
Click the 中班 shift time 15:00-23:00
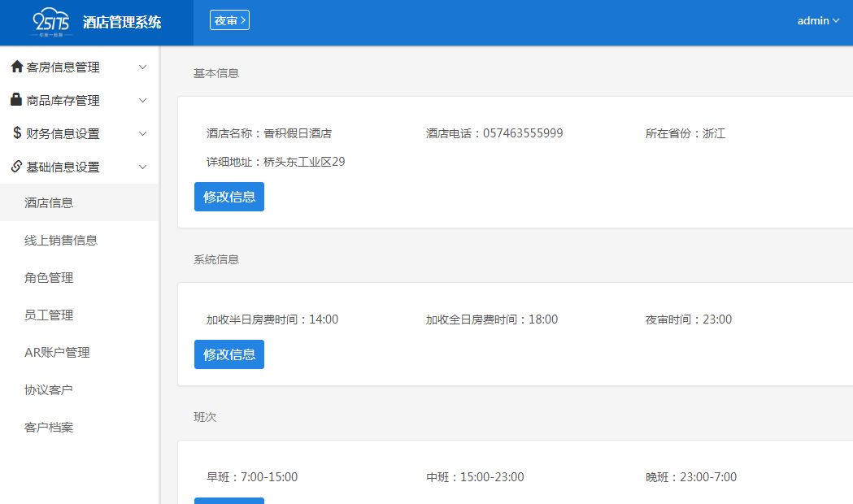[492, 477]
